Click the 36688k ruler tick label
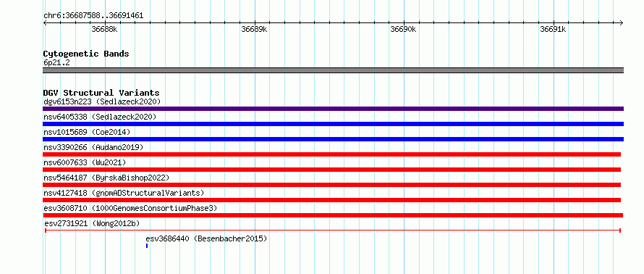The image size is (644, 274). click(x=105, y=29)
